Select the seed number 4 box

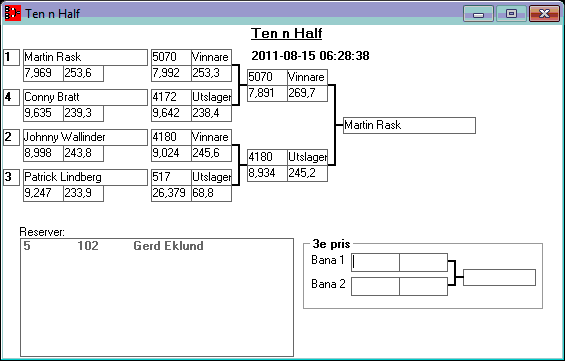coord(12,97)
